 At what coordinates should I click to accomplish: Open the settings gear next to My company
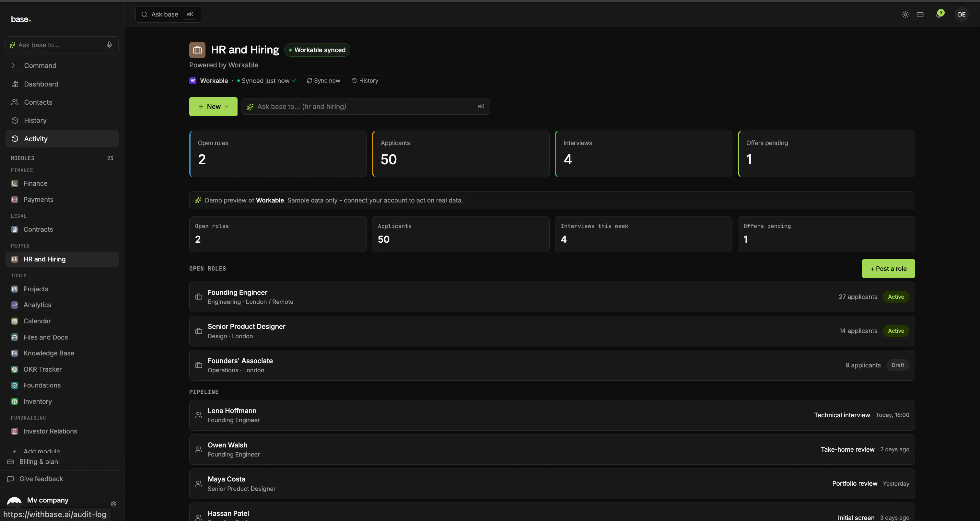[113, 504]
